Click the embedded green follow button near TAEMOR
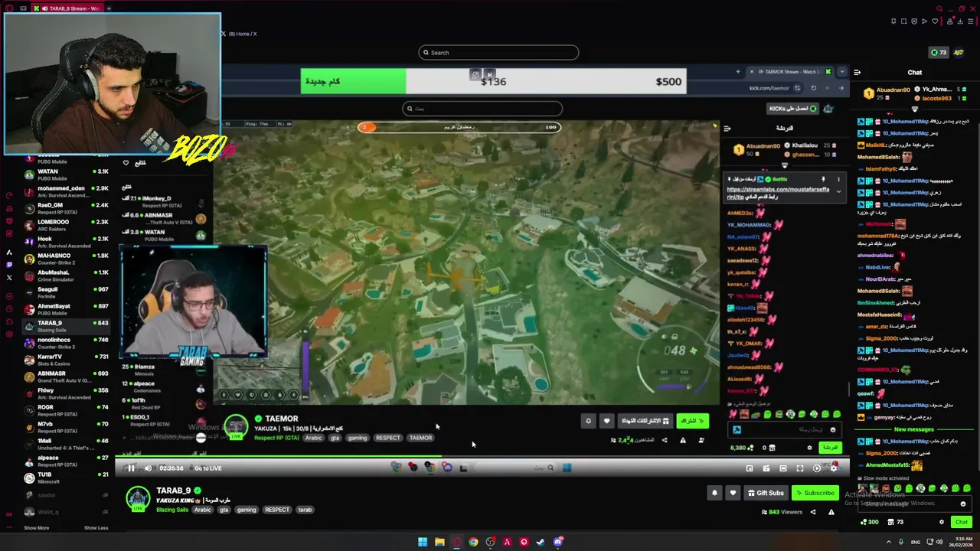This screenshot has height=551, width=980. 692,421
